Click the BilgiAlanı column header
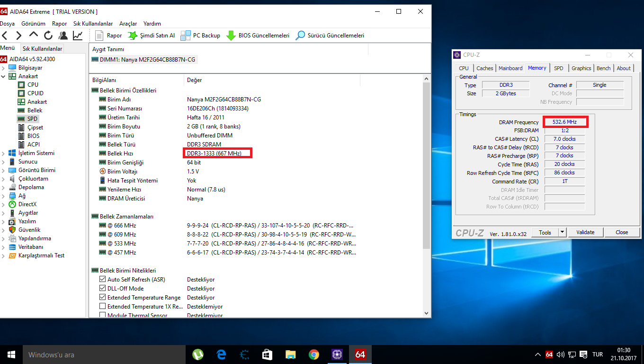This screenshot has width=644, height=364. pos(136,80)
